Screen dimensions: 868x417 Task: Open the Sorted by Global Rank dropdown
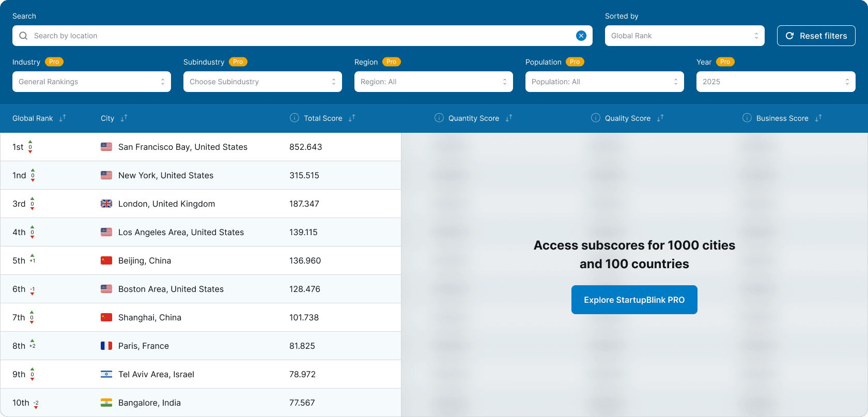pos(685,36)
